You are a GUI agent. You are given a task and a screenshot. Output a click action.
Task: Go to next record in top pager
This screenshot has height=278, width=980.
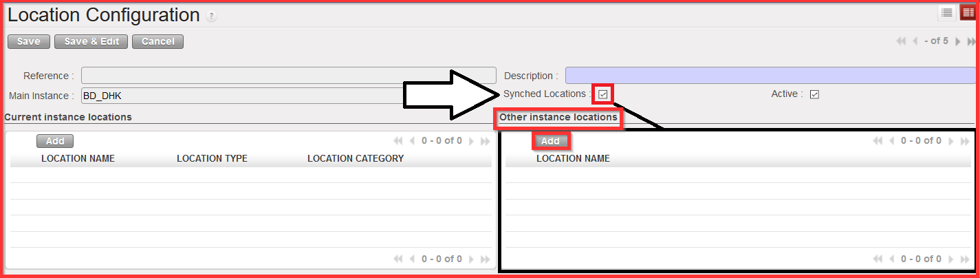958,41
